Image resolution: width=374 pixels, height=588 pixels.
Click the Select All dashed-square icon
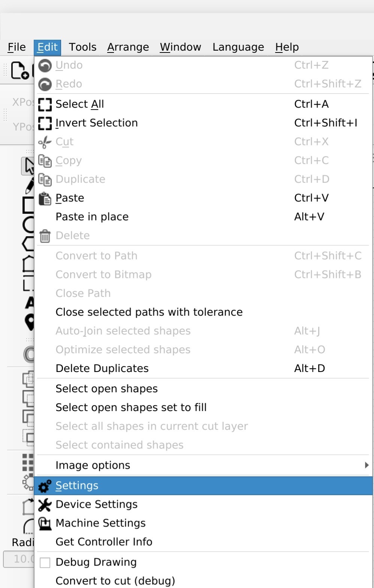[45, 104]
